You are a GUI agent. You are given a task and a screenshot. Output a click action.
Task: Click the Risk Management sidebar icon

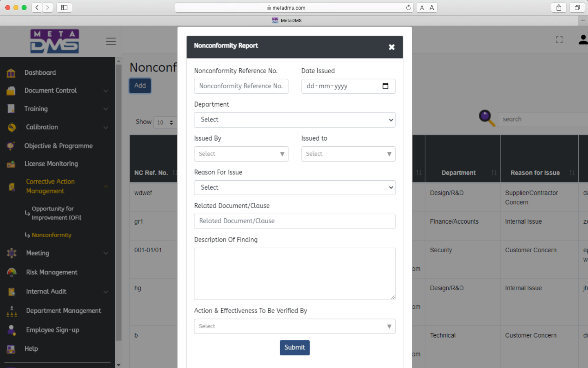[x=11, y=272]
